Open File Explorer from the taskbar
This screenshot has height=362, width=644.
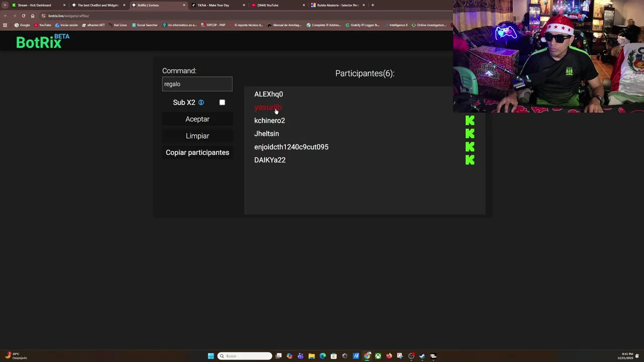(x=311, y=356)
